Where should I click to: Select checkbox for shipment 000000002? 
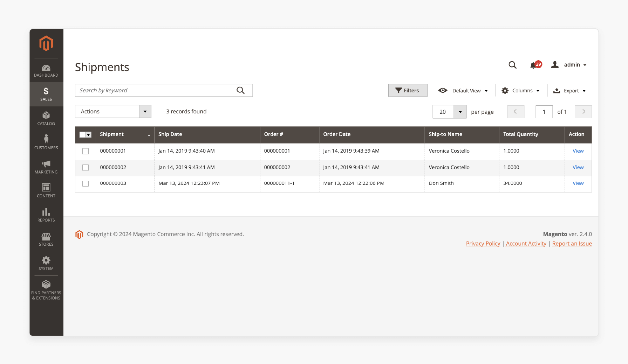(x=86, y=168)
